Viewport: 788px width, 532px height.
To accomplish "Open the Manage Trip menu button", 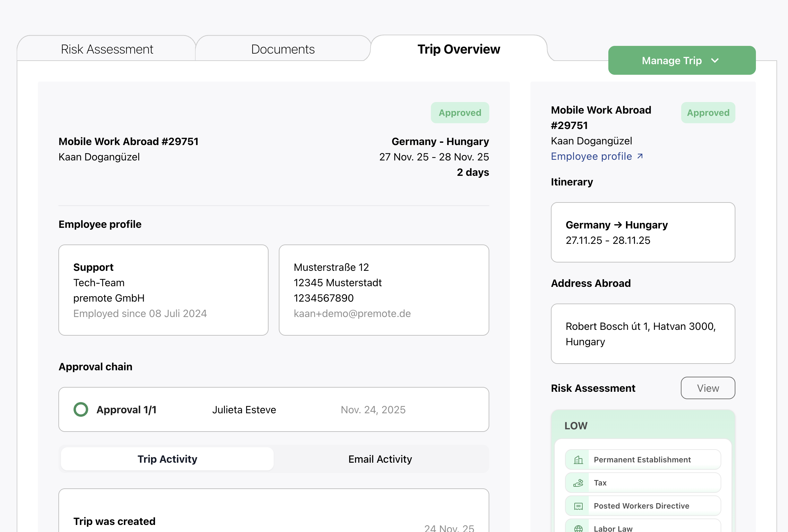I will pos(681,61).
